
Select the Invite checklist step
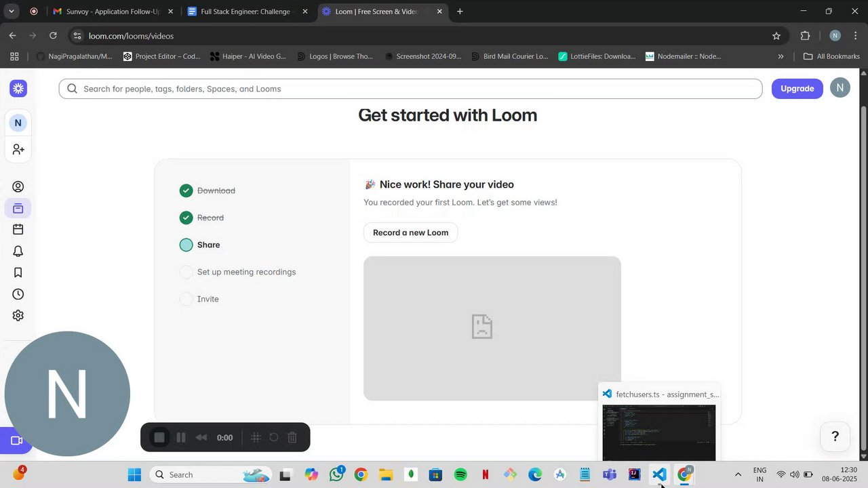click(199, 299)
